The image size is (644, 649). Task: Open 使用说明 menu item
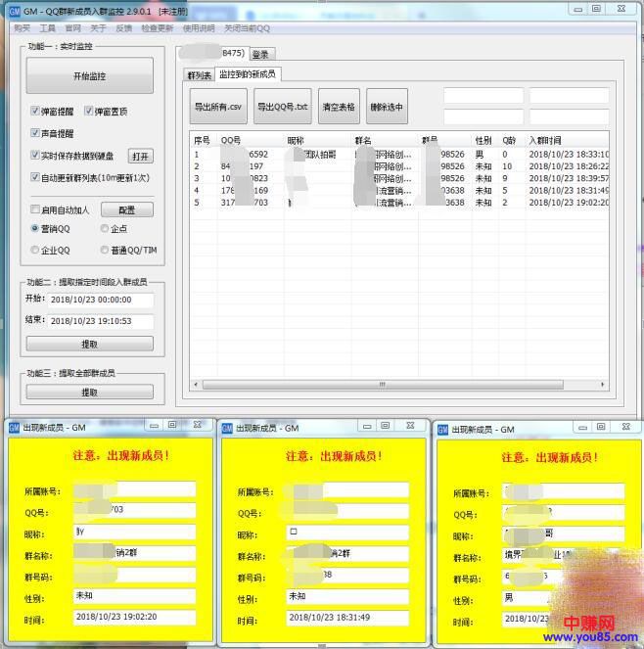(199, 28)
